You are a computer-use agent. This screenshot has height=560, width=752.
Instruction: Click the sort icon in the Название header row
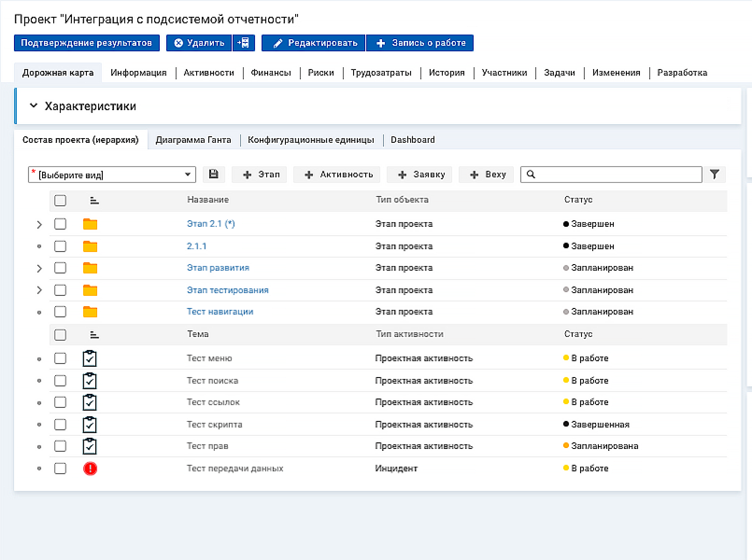point(94,201)
